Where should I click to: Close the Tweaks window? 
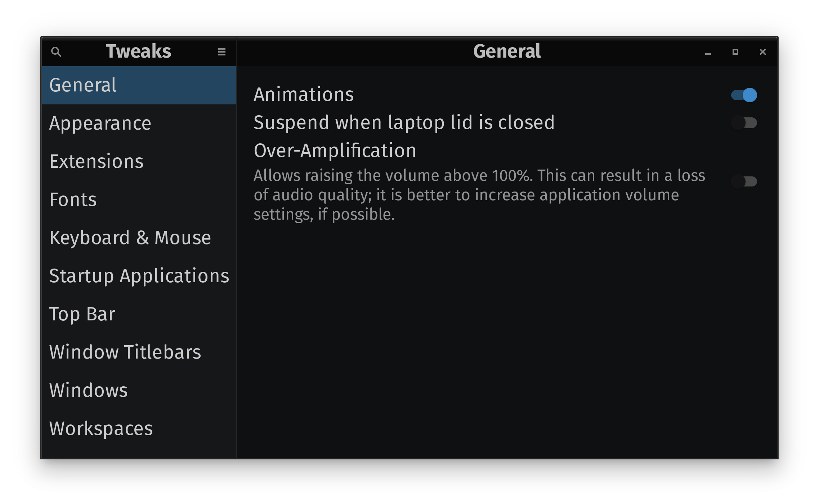(x=763, y=52)
